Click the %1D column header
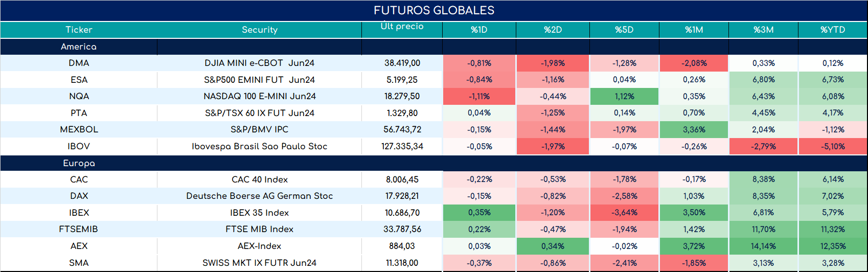The width and height of the screenshot is (868, 272). pyautogui.click(x=479, y=30)
